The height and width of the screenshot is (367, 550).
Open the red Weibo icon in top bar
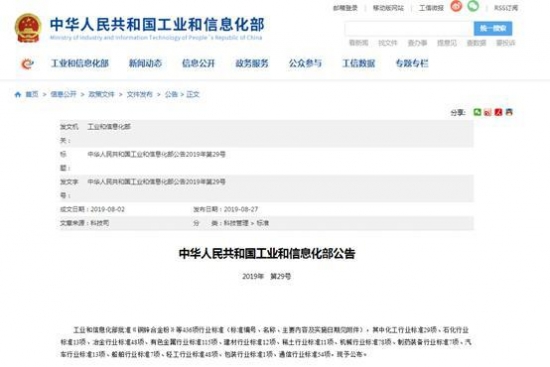click(456, 6)
